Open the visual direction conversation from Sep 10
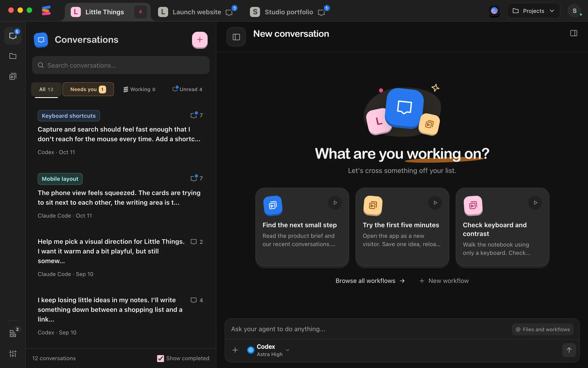This screenshot has width=588, height=368. (120, 258)
